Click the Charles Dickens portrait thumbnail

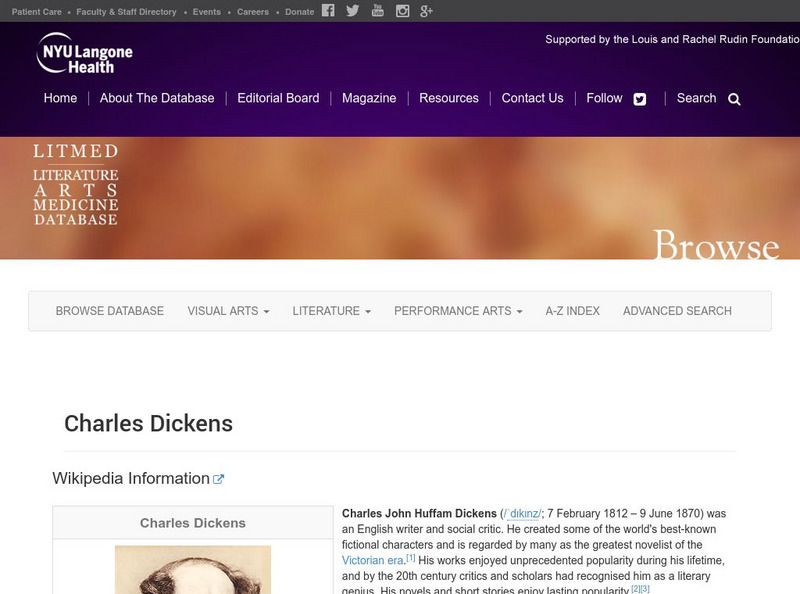(192, 569)
